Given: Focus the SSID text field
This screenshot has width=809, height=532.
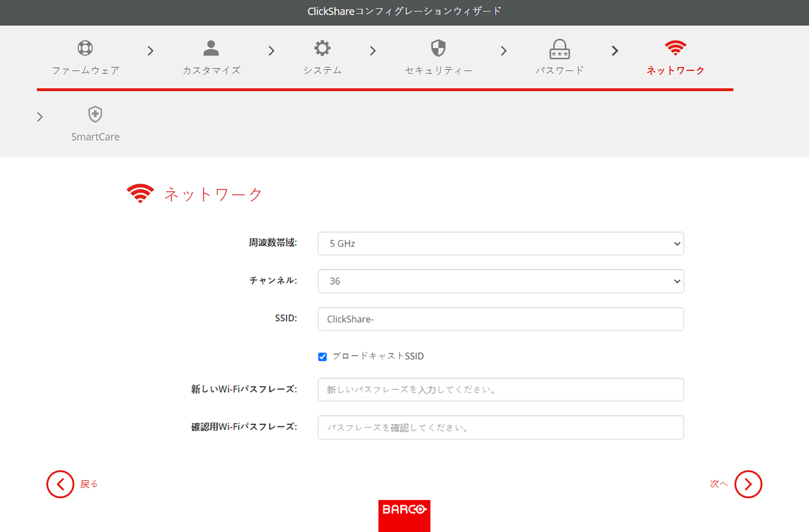Looking at the screenshot, I should coord(501,319).
